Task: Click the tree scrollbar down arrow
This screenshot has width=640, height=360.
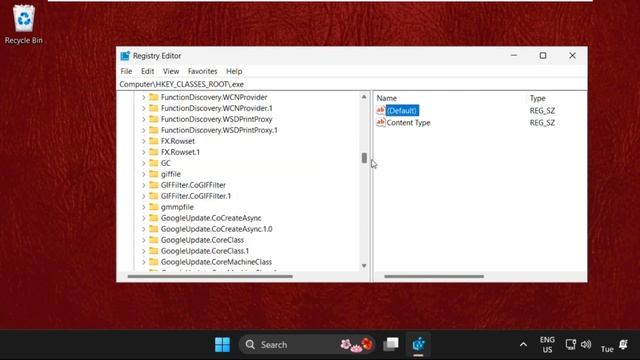Action: [x=364, y=266]
